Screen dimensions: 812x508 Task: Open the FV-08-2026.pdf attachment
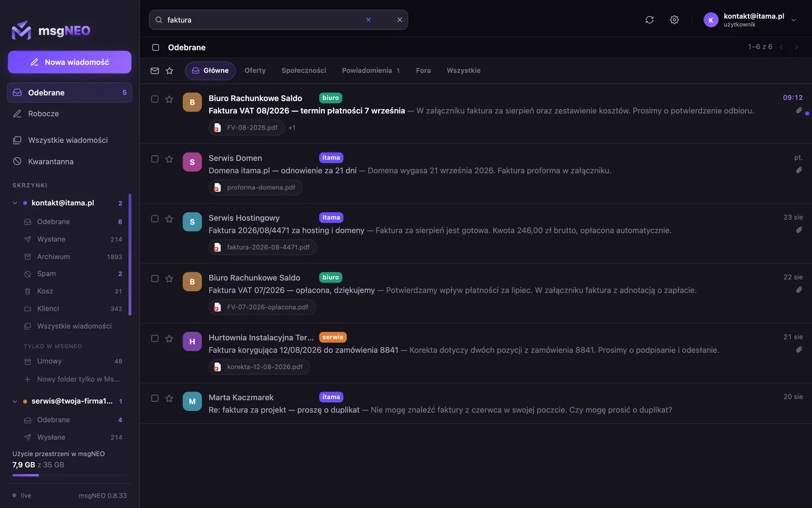(247, 128)
